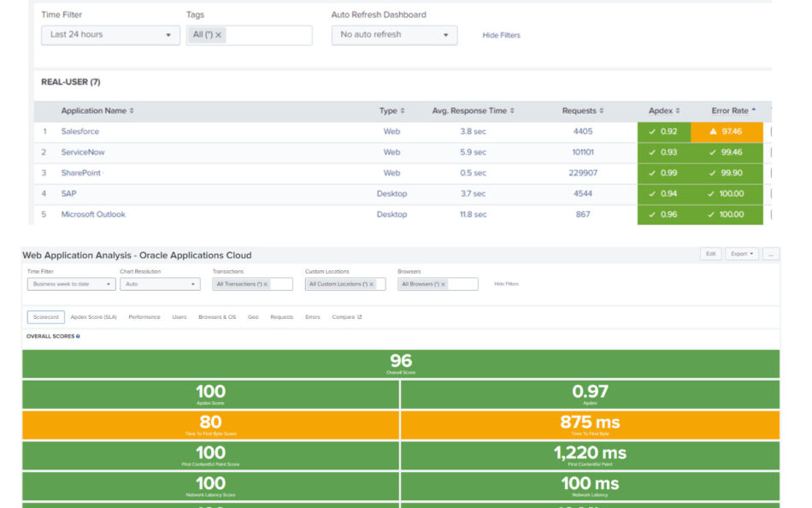Switch to the Apdex Score (SLA) tab
The image size is (812, 508).
pyautogui.click(x=93, y=317)
